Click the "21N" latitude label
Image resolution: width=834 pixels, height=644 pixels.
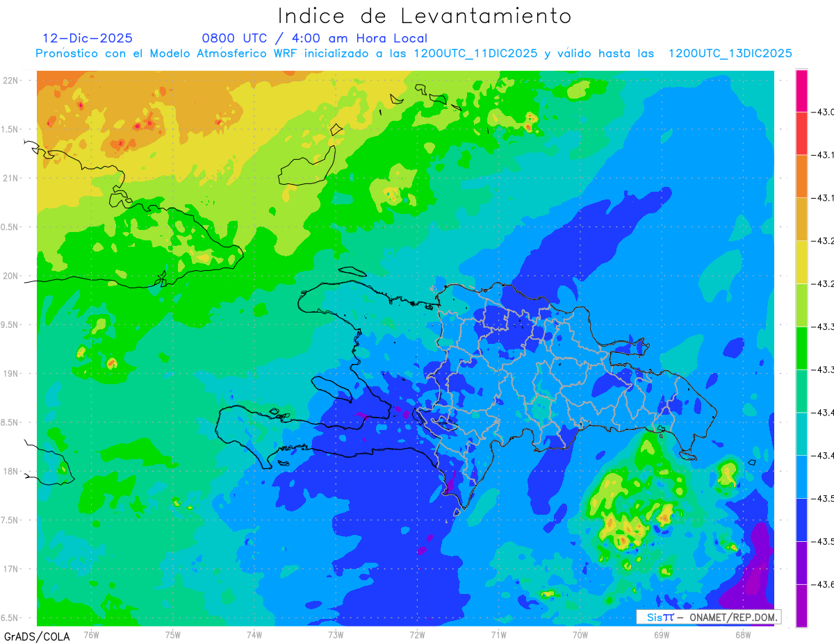pos(10,178)
